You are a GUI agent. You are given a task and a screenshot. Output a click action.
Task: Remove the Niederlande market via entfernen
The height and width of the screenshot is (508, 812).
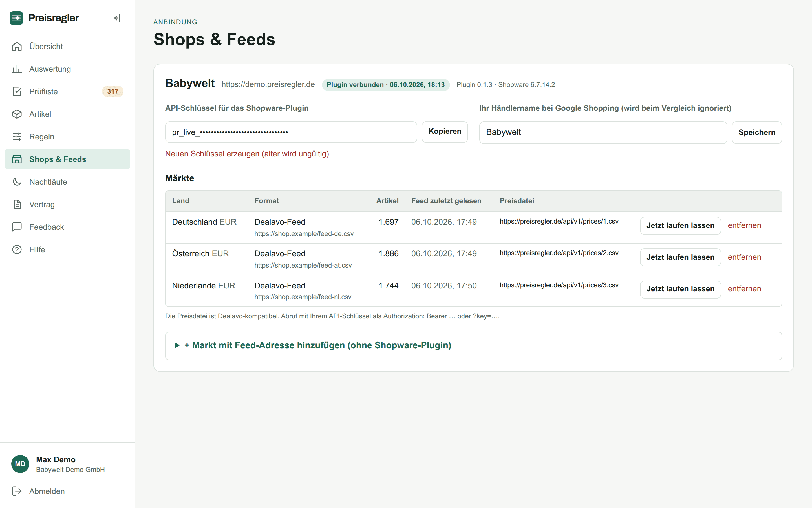coord(744,289)
